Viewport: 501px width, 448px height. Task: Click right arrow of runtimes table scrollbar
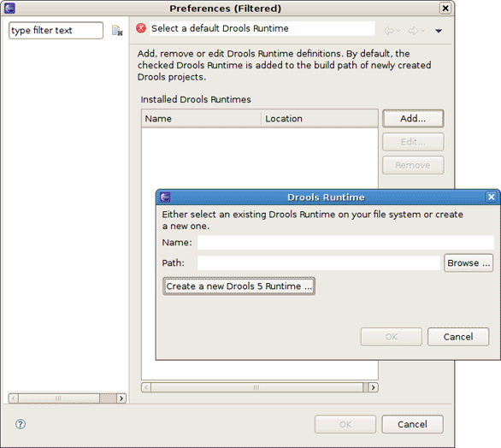pyautogui.click(x=374, y=387)
